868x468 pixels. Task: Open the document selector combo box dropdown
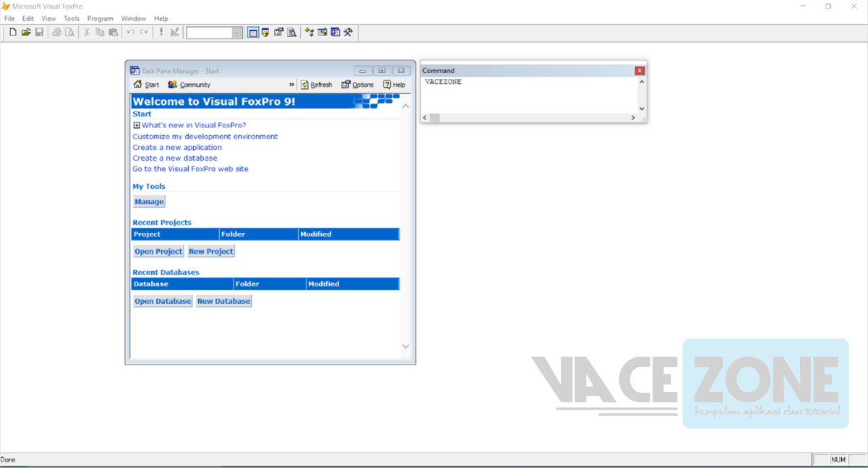(x=237, y=32)
